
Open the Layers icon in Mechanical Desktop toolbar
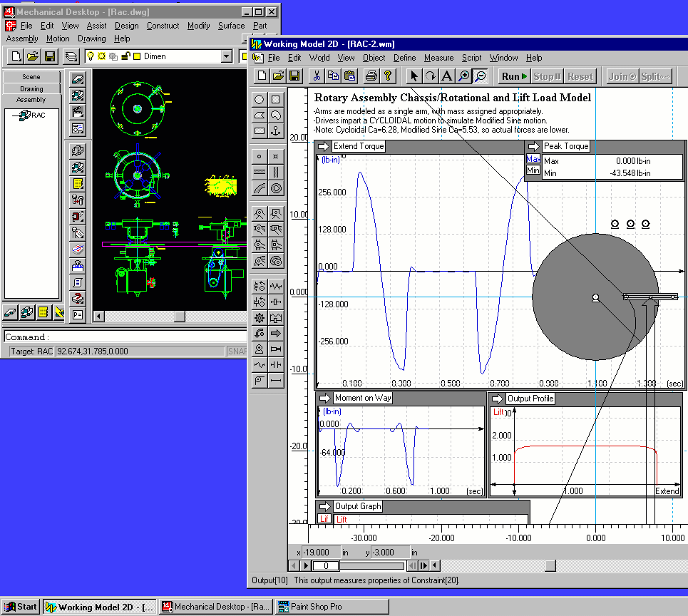[71, 56]
